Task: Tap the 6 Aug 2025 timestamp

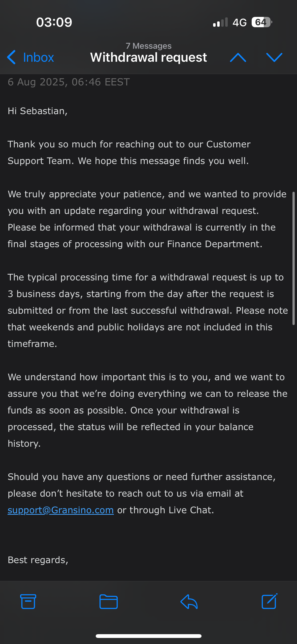Action: [x=69, y=82]
